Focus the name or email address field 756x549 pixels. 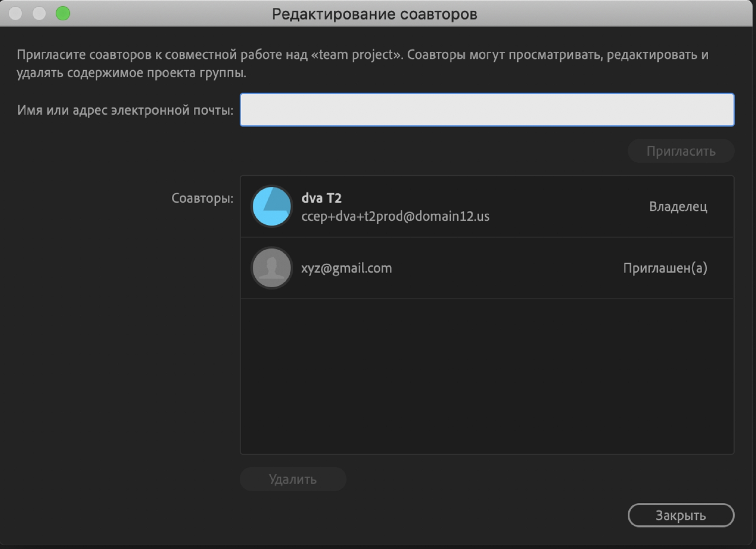pyautogui.click(x=487, y=110)
